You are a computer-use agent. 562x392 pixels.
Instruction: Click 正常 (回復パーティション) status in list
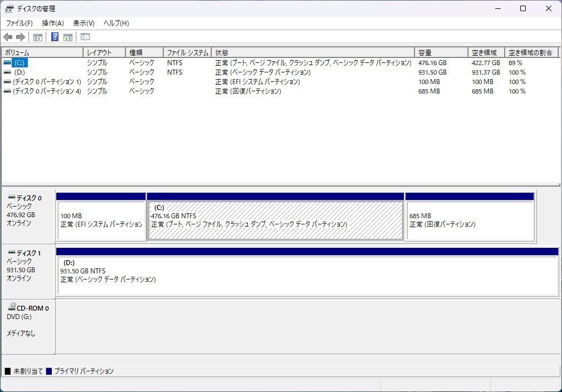pyautogui.click(x=248, y=91)
